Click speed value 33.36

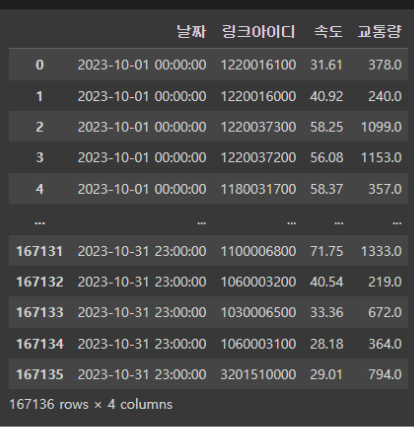326,312
